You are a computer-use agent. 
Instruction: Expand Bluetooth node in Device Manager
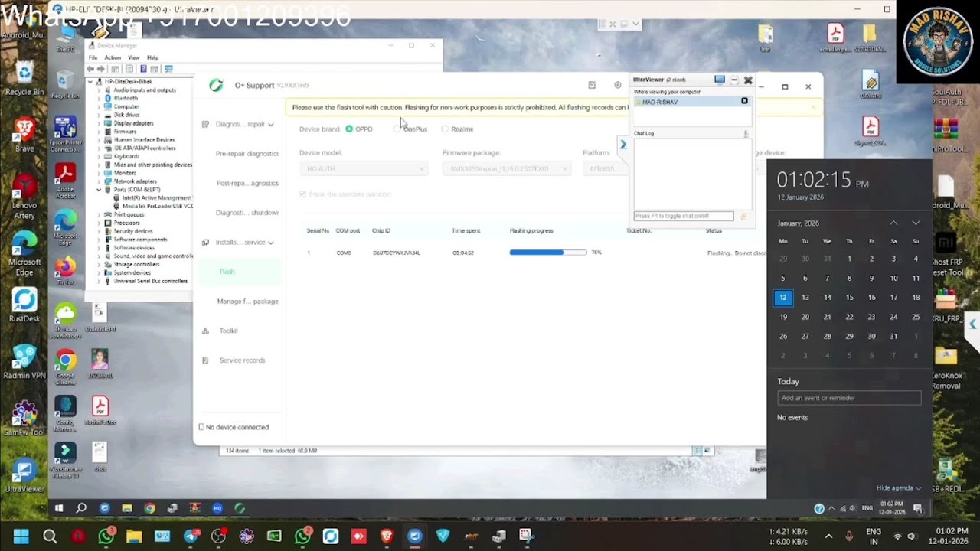coord(99,98)
